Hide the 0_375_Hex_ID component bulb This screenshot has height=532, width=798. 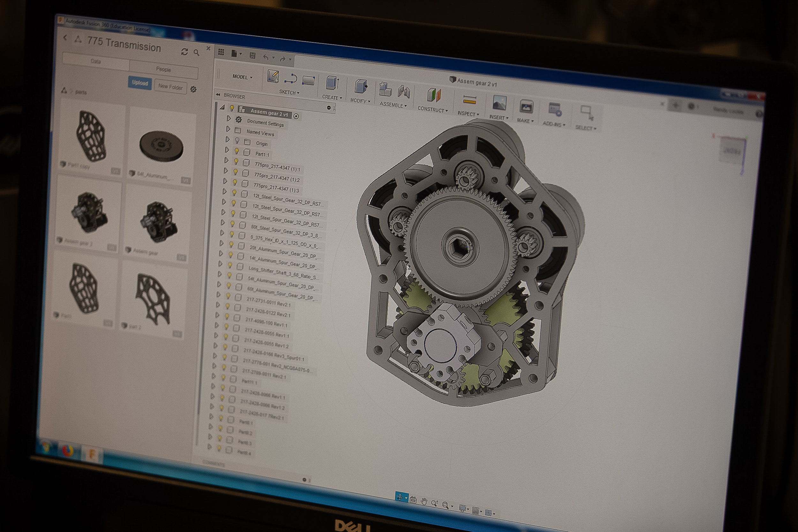[x=232, y=234]
